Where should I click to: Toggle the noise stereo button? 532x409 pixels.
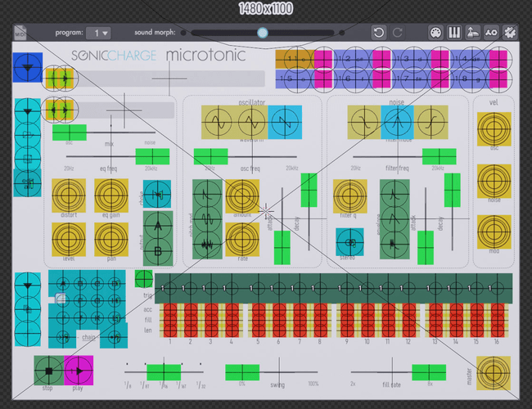[x=349, y=242]
